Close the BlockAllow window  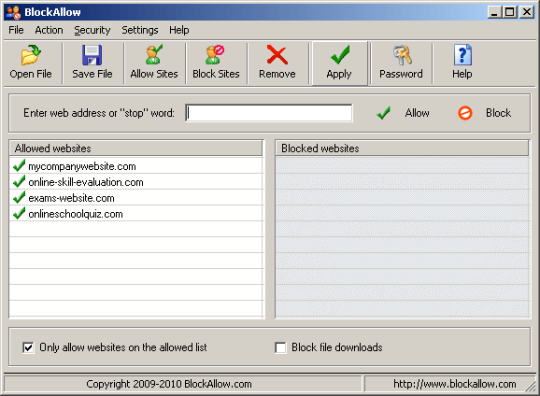tap(527, 12)
